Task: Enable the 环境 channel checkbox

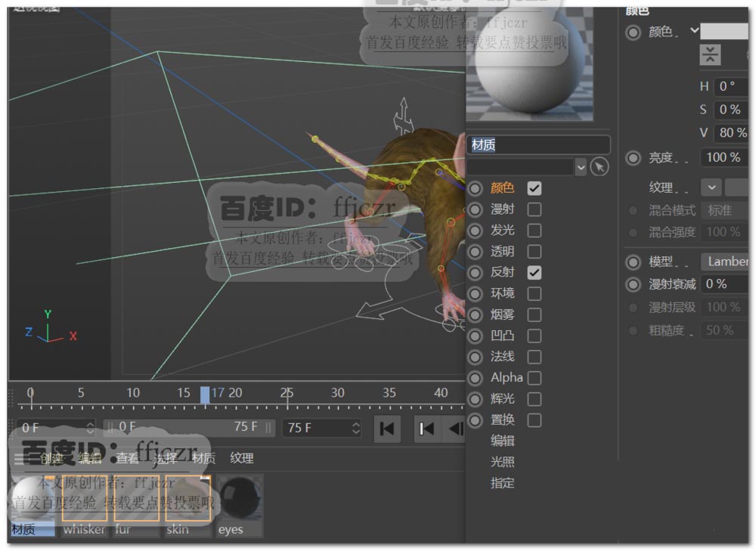Action: pyautogui.click(x=534, y=293)
